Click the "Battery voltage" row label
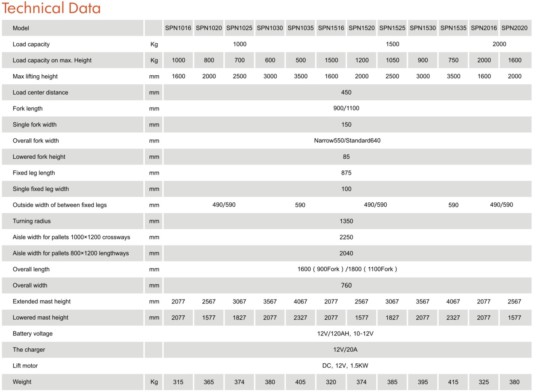The height and width of the screenshot is (392, 533). point(33,333)
